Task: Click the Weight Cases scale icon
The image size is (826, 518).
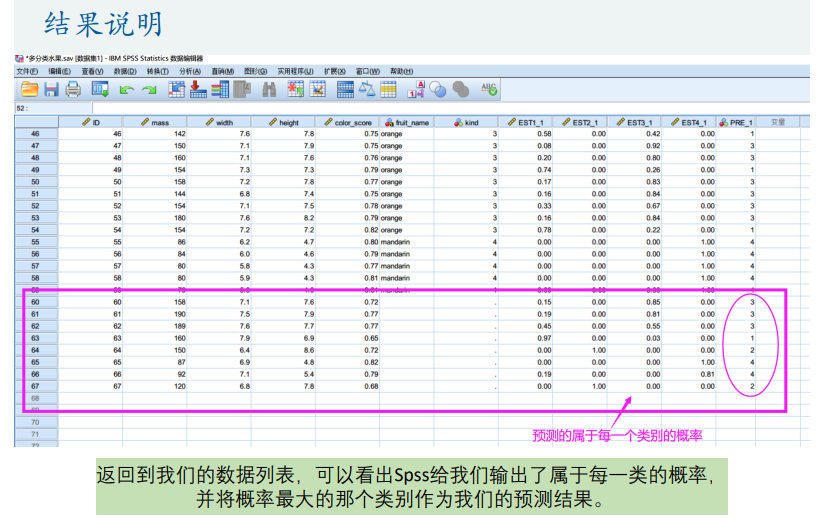Action: click(x=366, y=90)
